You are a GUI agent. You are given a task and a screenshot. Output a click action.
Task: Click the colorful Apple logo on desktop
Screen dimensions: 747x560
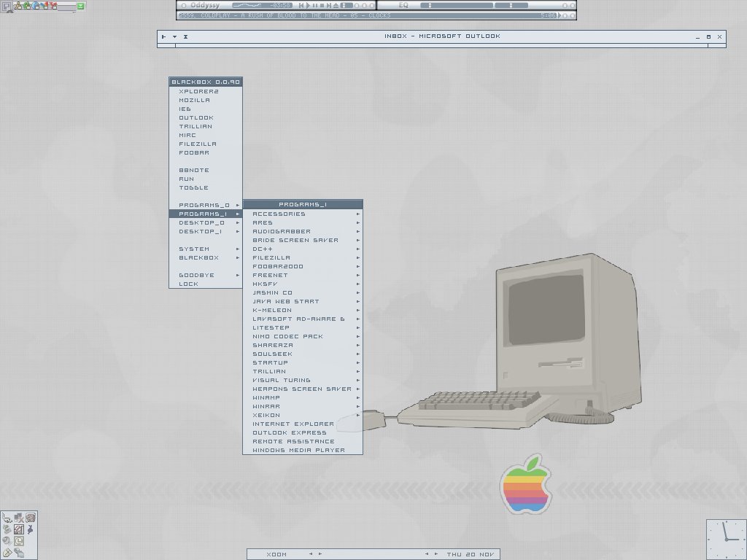click(x=526, y=484)
